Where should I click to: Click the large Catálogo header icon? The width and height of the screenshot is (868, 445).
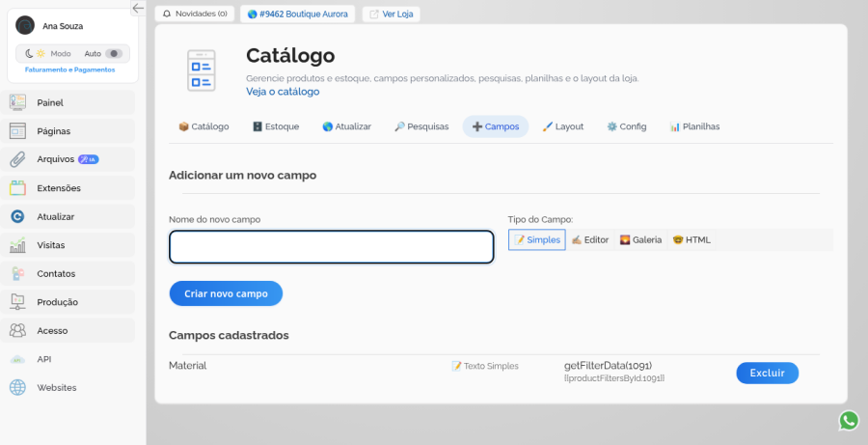coord(202,70)
